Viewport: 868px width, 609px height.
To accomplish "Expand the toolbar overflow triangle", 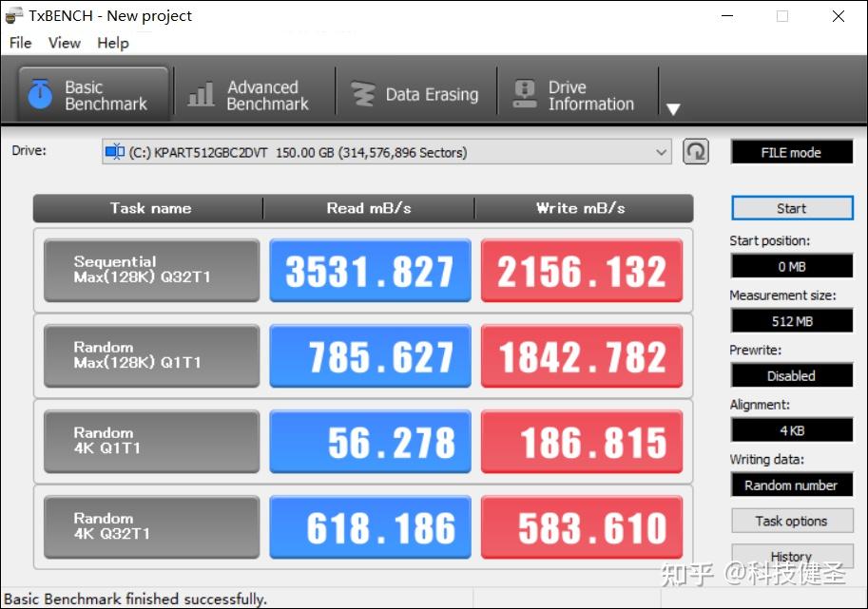I will click(x=673, y=109).
